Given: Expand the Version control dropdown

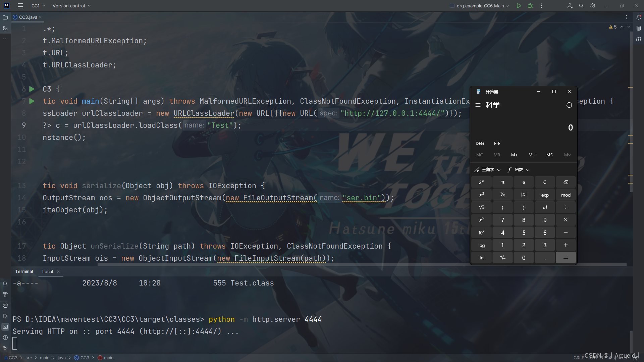Looking at the screenshot, I should click(x=71, y=6).
